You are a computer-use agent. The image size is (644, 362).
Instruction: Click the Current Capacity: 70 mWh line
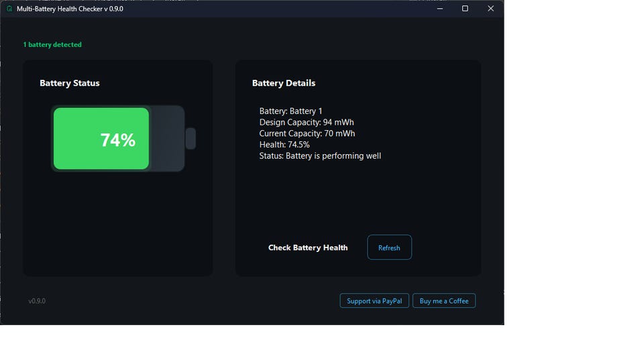click(307, 133)
